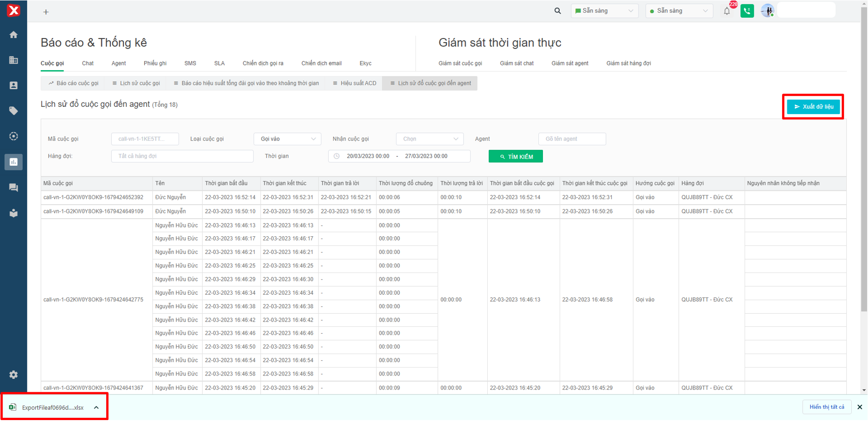
Task: Open the first 'Sẵn sàng' status dropdown
Action: 604,11
